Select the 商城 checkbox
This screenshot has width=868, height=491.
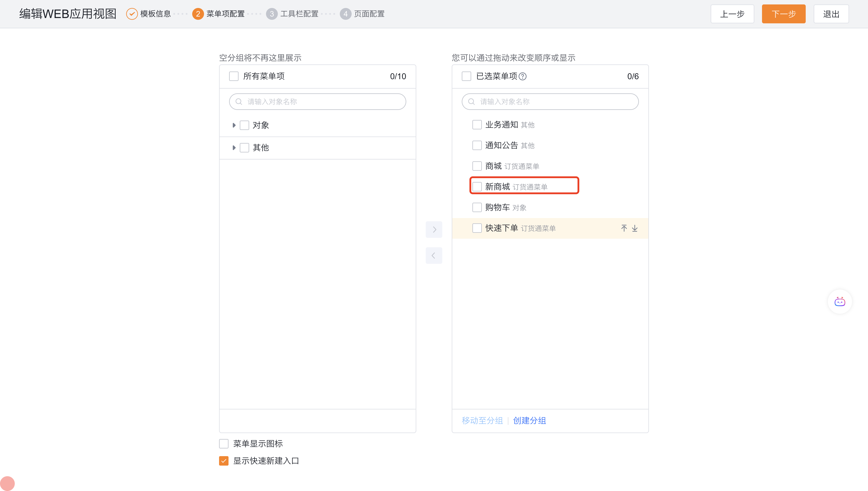point(477,166)
